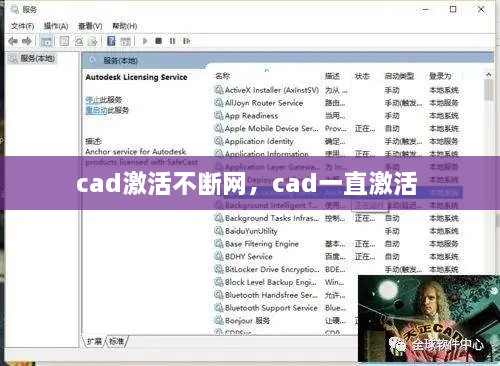Click the Forward arrow toolbar icon

[x=27, y=41]
